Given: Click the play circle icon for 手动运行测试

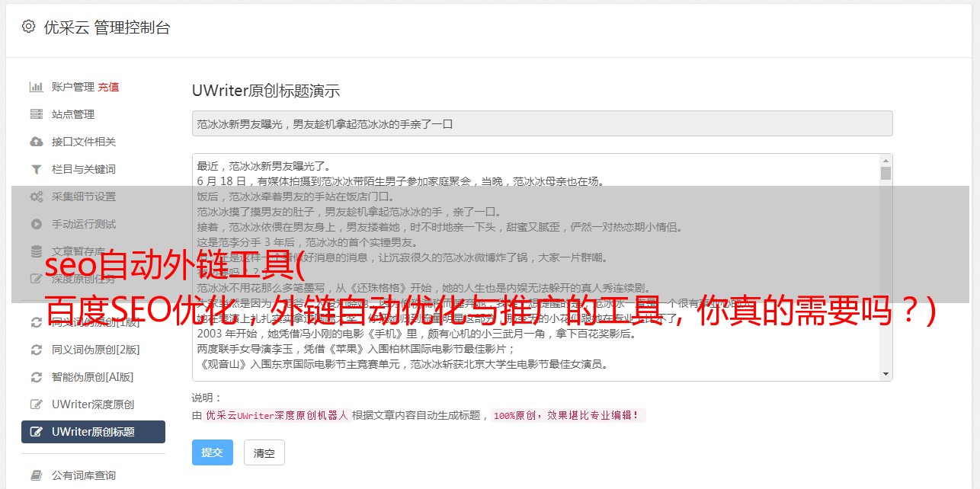Looking at the screenshot, I should click(x=36, y=224).
